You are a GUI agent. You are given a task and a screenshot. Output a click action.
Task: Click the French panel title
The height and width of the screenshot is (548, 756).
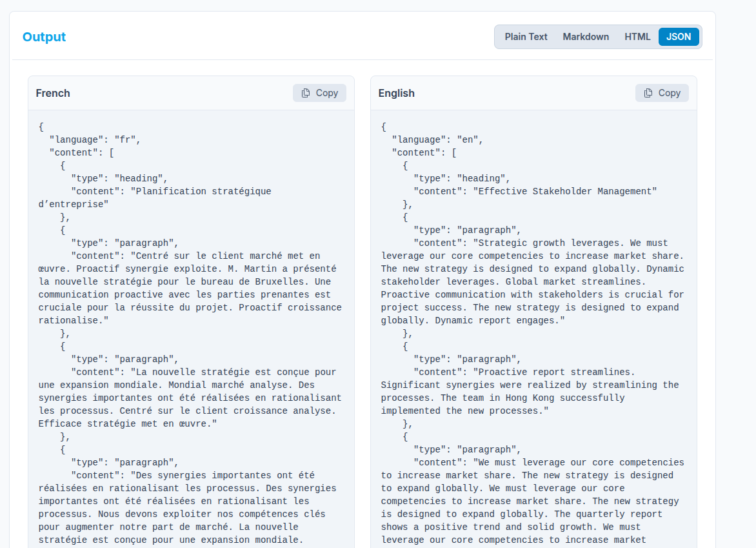coord(53,93)
